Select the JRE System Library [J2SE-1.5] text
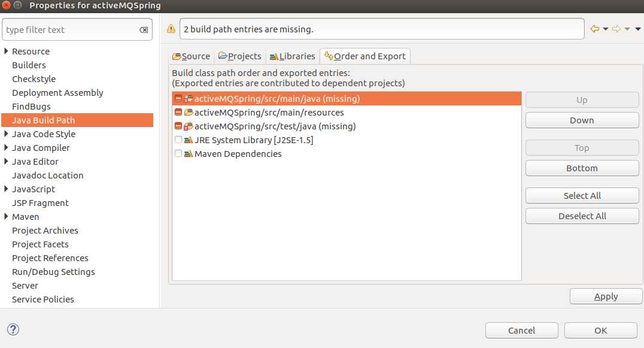The height and width of the screenshot is (348, 644). point(254,140)
